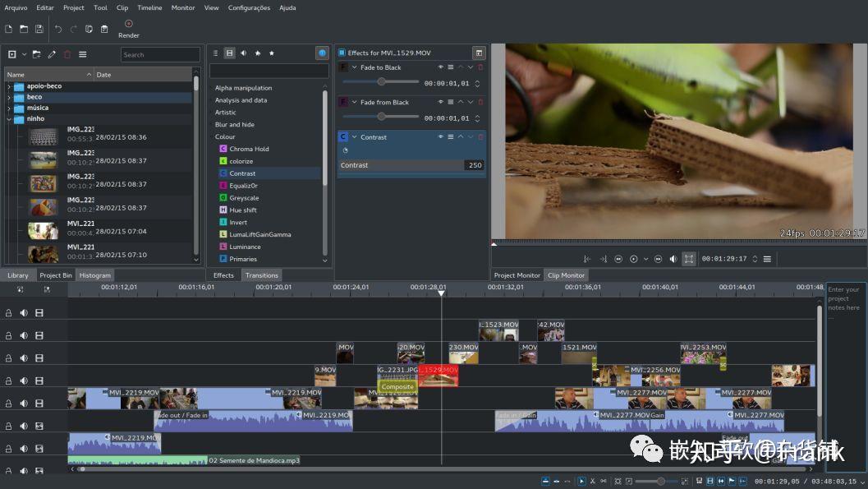Delete the Fade to Black effect
Screen dimensions: 868x489
(x=480, y=67)
